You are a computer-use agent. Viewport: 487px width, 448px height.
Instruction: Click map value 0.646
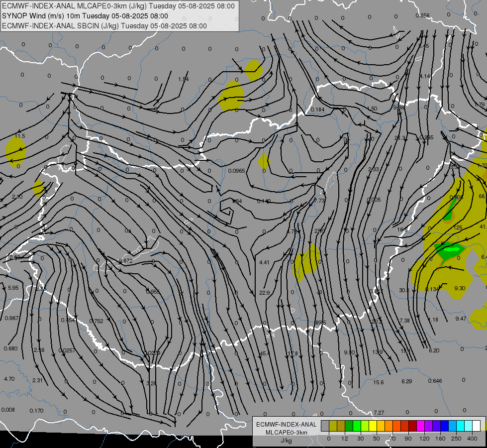pos(435,381)
